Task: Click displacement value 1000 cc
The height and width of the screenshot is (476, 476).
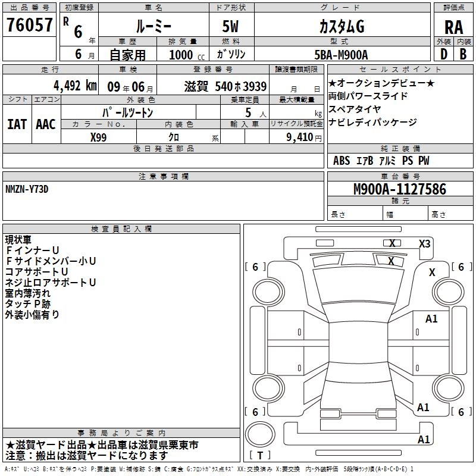Action: pos(187,55)
